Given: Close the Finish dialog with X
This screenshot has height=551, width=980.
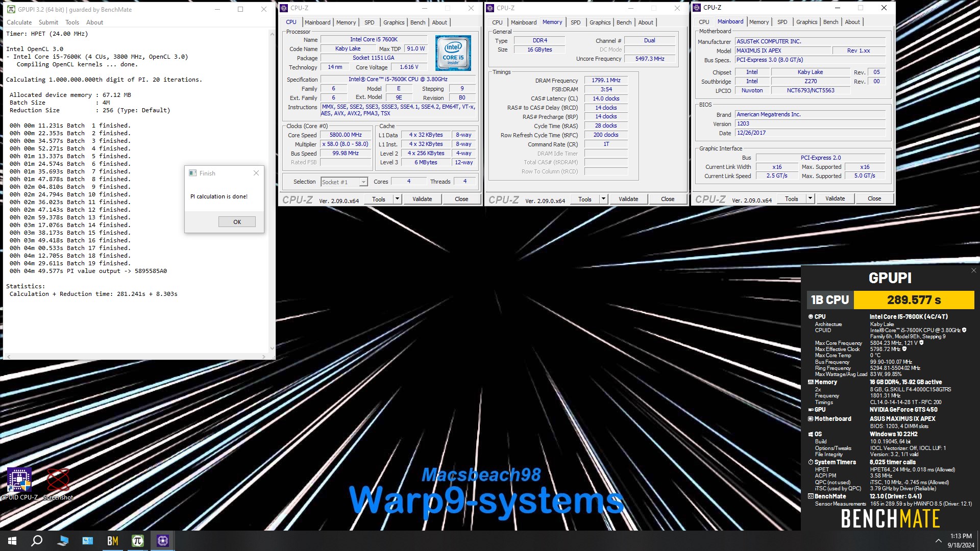Looking at the screenshot, I should click(256, 173).
